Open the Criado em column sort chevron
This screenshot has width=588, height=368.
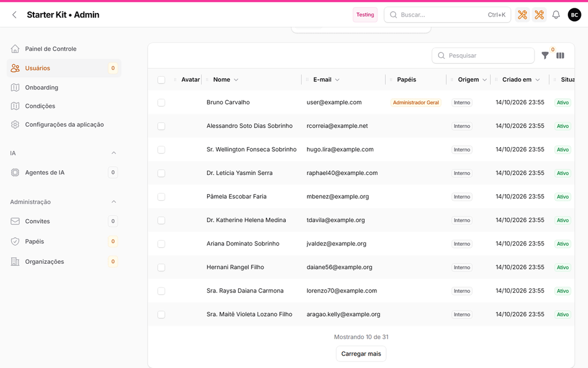pos(537,79)
